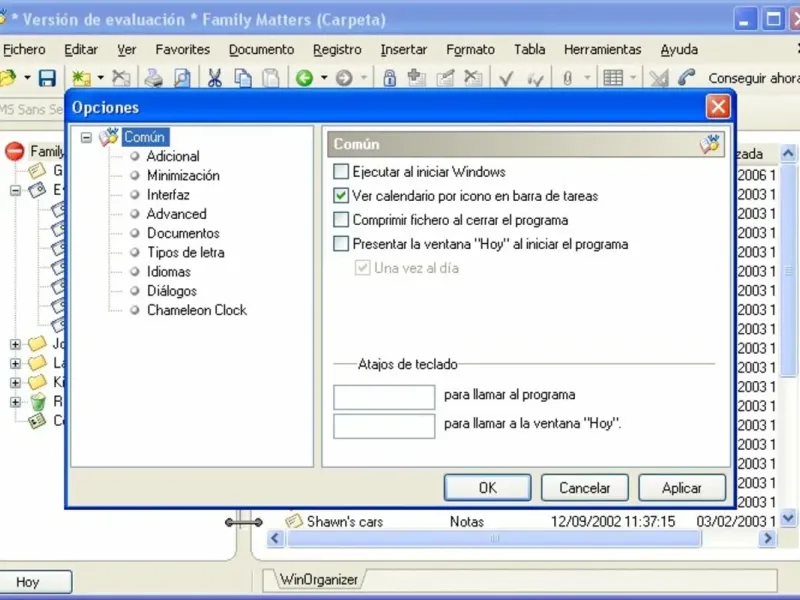The height and width of the screenshot is (600, 800).
Task: Open the Ayuda menu
Action: click(679, 49)
